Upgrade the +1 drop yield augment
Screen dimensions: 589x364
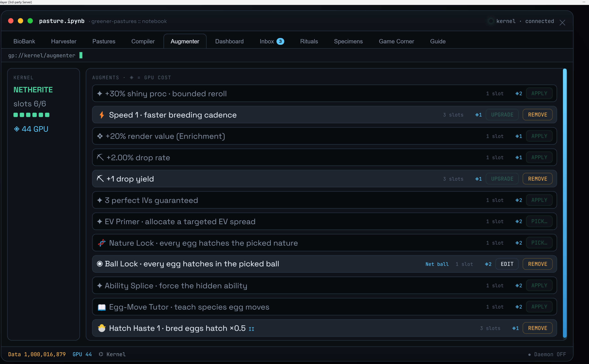coord(502,179)
